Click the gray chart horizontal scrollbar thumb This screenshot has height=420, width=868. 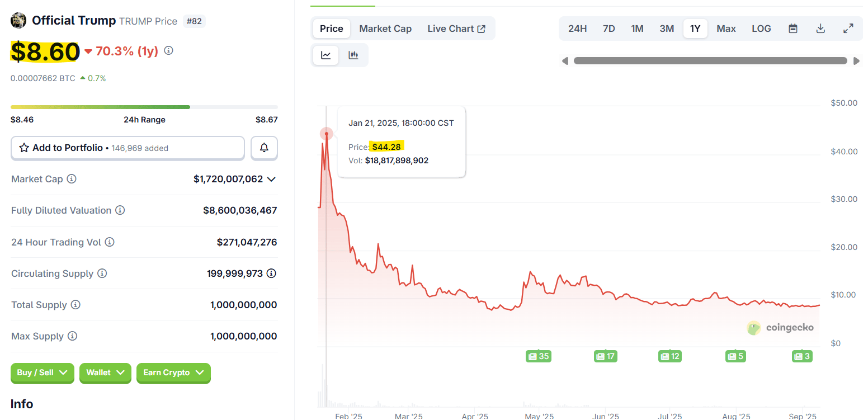[x=710, y=61]
